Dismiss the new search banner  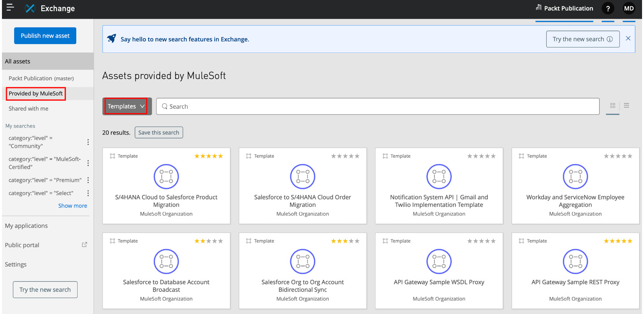(x=628, y=38)
